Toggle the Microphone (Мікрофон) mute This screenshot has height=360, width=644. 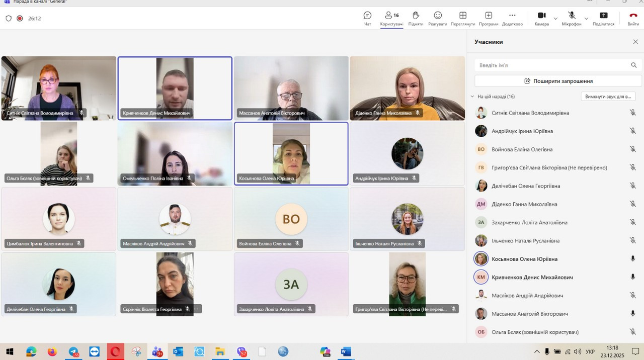[x=572, y=19]
